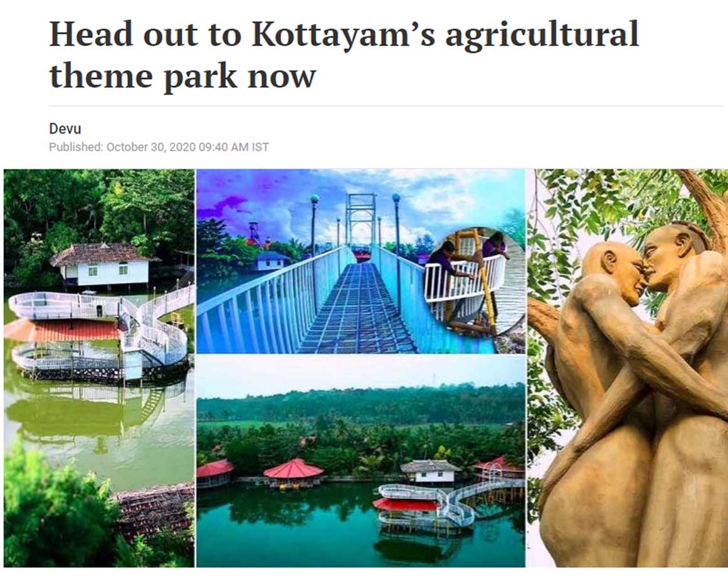Click the words theme park now in headline
Image resolution: width=728 pixels, height=583 pixels.
pyautogui.click(x=182, y=76)
